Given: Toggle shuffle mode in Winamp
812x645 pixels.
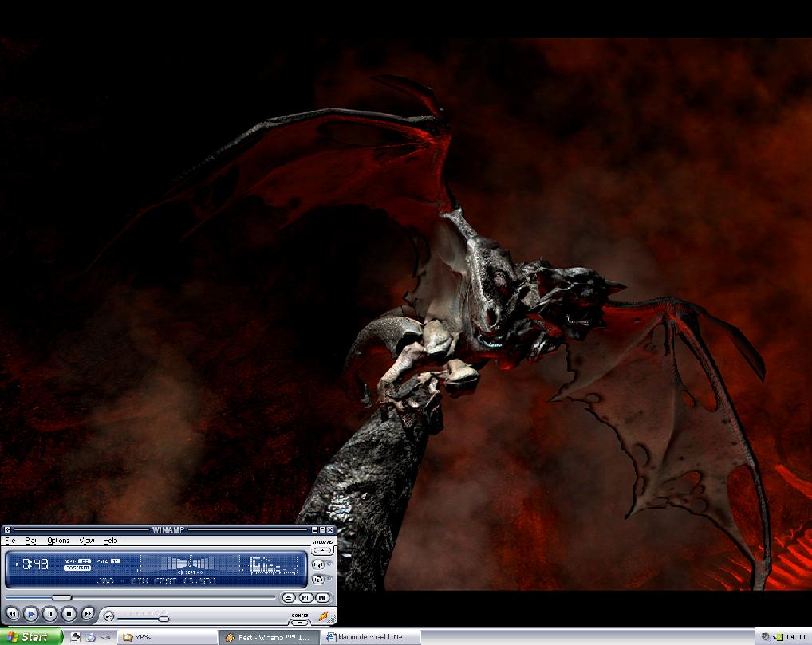Looking at the screenshot, I should 318,564.
